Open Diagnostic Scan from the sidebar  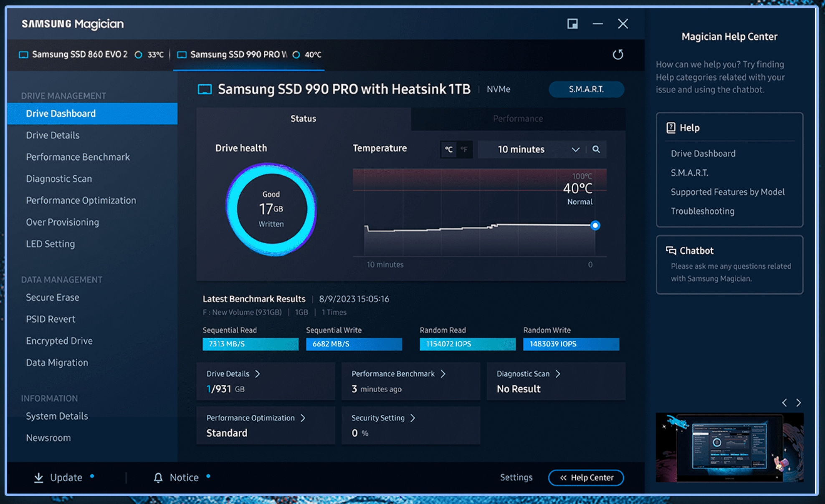coord(59,179)
